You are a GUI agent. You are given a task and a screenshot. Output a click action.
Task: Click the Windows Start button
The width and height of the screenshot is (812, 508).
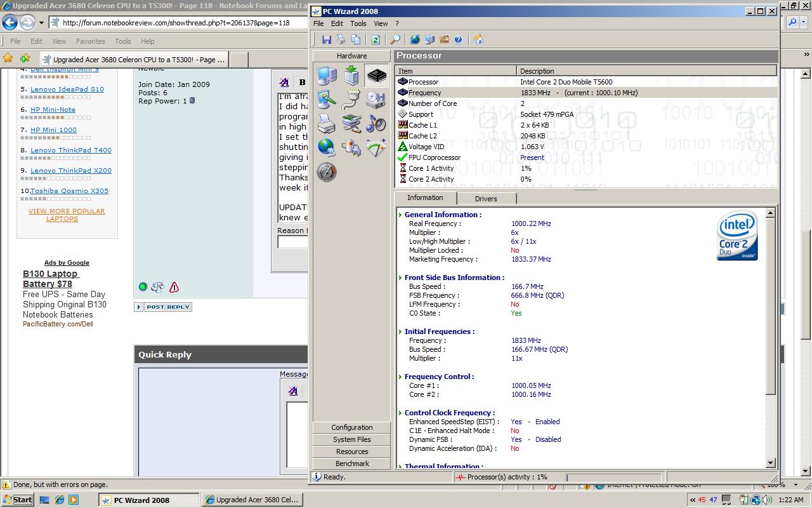(x=17, y=500)
